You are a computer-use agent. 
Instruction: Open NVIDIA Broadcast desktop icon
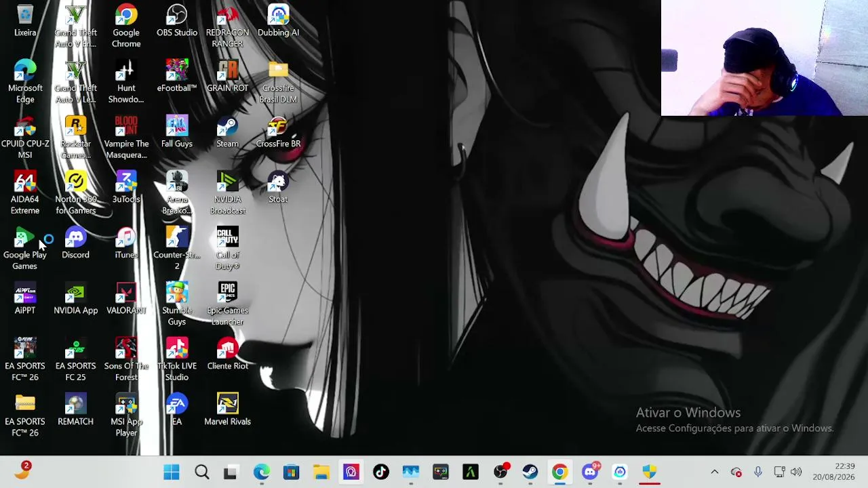[x=227, y=193]
